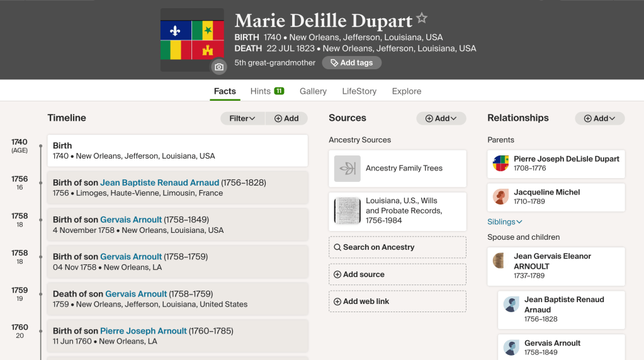This screenshot has height=360, width=644.
Task: Open Jean Baptiste Renaud Arnaud timeline link
Action: coord(160,183)
